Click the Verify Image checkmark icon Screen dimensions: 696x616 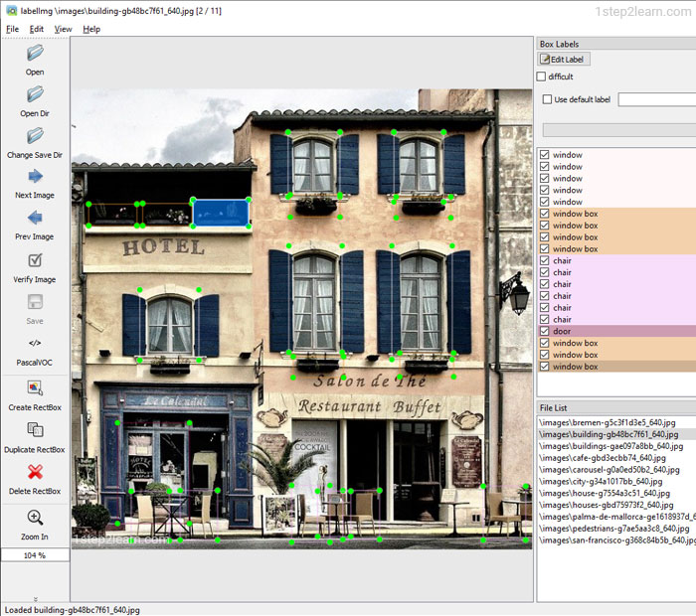click(x=35, y=260)
